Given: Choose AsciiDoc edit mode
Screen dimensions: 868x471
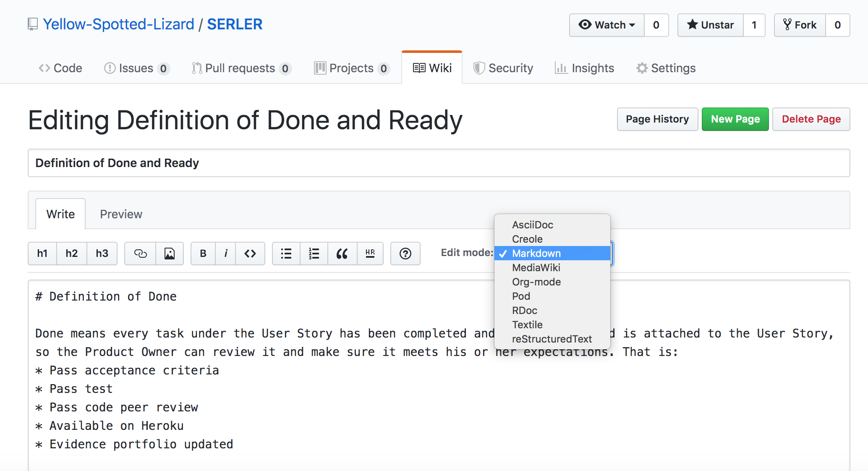Looking at the screenshot, I should click(x=552, y=225).
